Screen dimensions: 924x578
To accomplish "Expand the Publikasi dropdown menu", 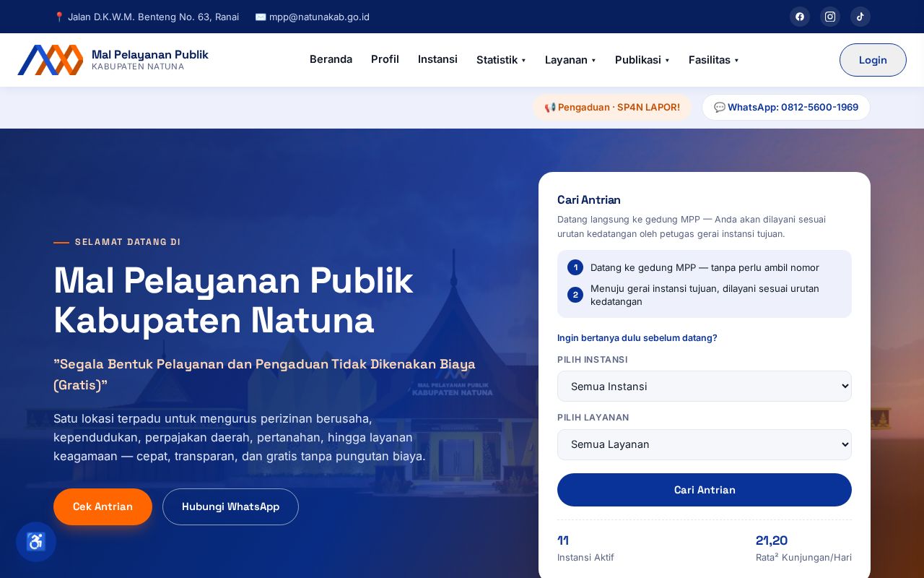I will 642,60.
